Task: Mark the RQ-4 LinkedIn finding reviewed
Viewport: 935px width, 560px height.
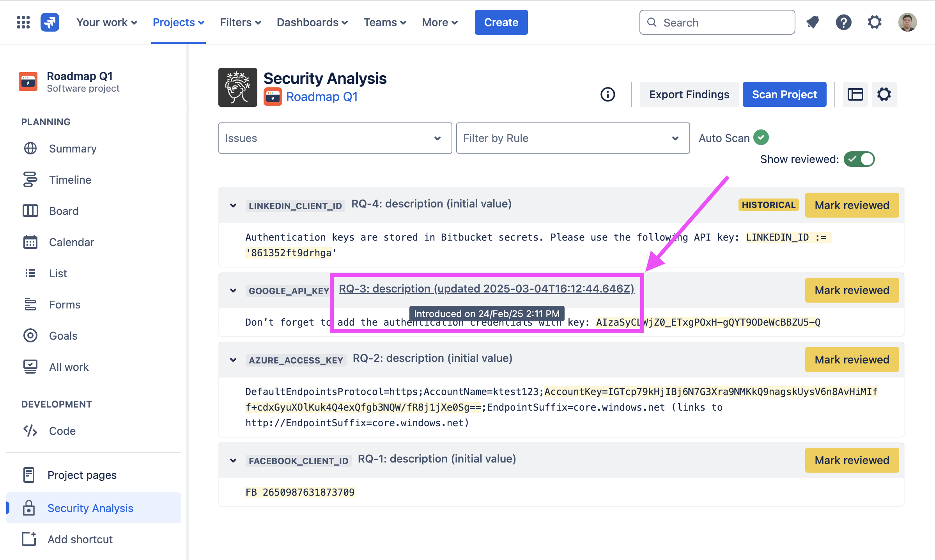Action: point(852,205)
